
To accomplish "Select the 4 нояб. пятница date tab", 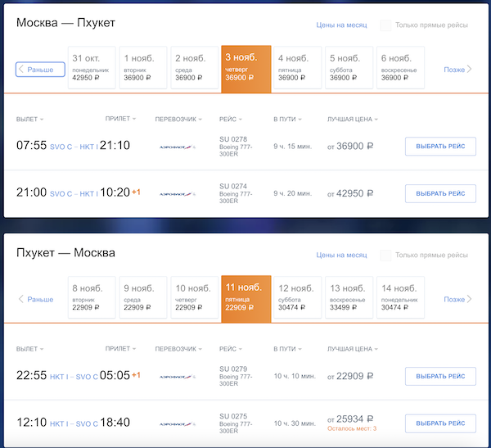I will click(298, 67).
